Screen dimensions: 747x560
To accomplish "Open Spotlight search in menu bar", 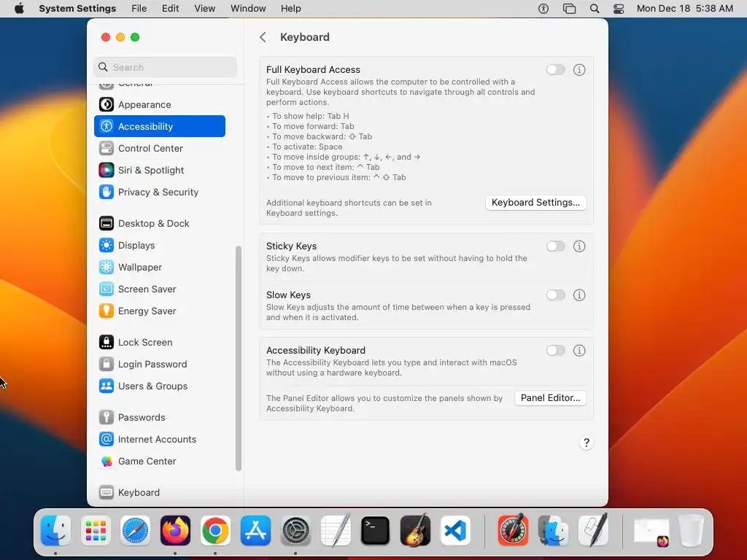I will (x=594, y=9).
